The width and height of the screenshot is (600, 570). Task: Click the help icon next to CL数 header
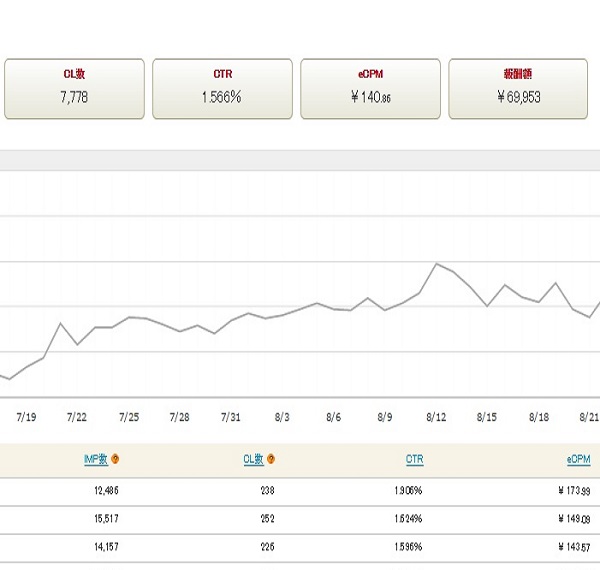tap(271, 459)
